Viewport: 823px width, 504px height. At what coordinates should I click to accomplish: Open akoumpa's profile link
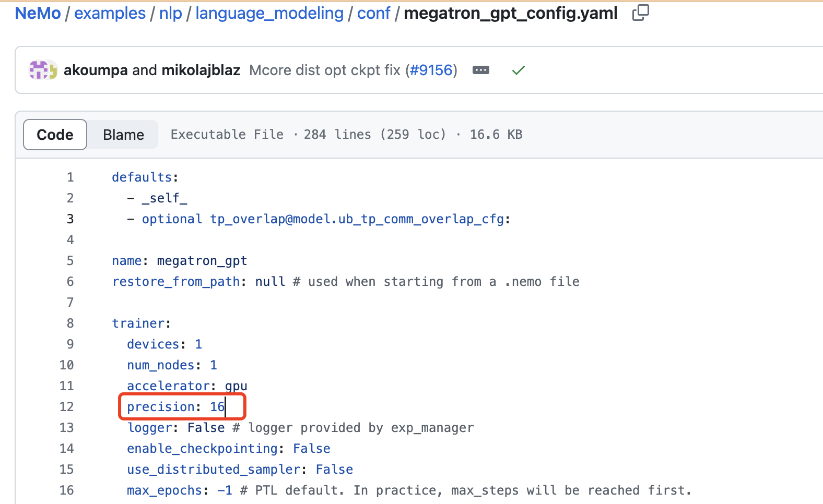[96, 70]
